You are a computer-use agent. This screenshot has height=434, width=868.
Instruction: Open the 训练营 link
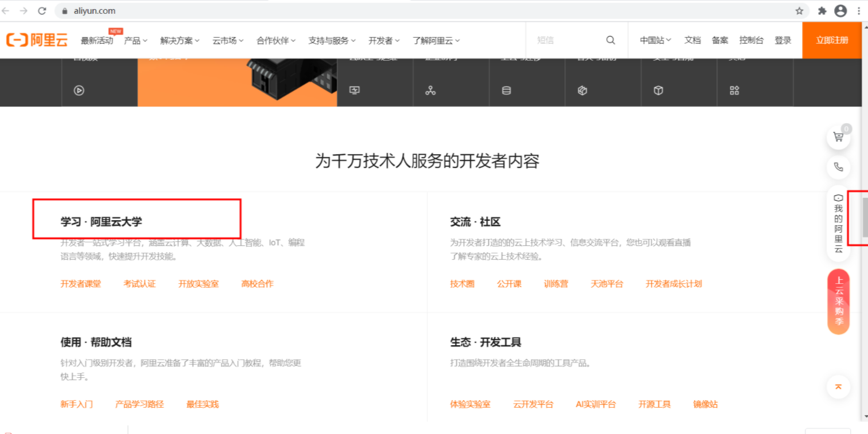[556, 284]
